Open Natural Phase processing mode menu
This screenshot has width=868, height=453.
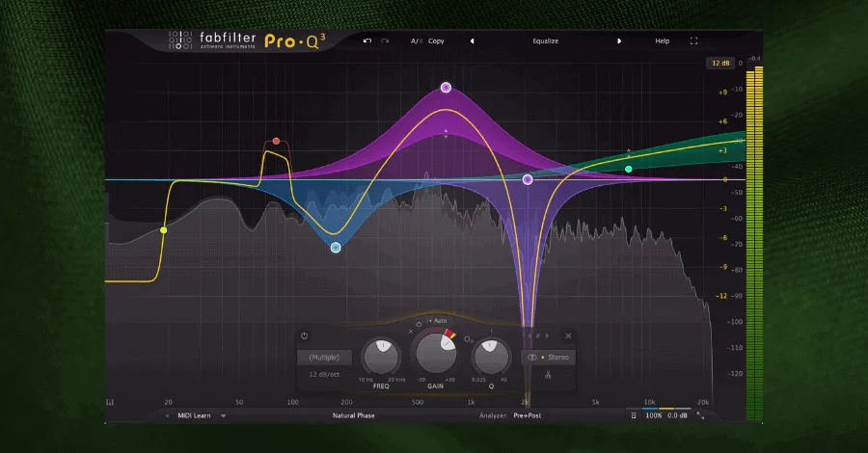coord(353,415)
